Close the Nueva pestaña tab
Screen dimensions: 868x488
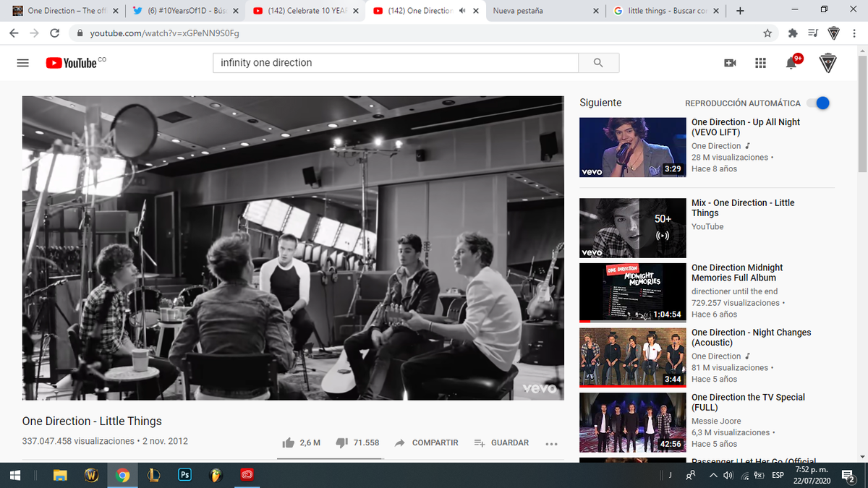(x=596, y=11)
